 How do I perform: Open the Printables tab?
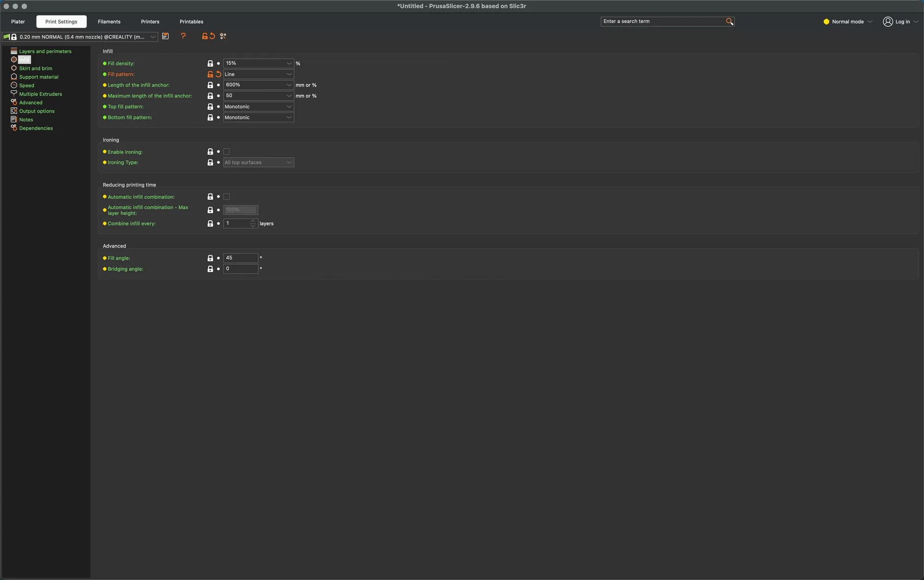[191, 22]
